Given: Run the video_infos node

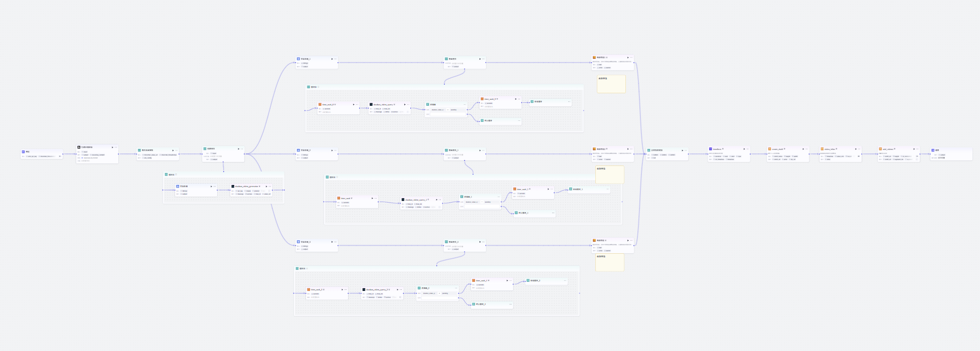Looking at the screenshot, I should tap(855, 149).
